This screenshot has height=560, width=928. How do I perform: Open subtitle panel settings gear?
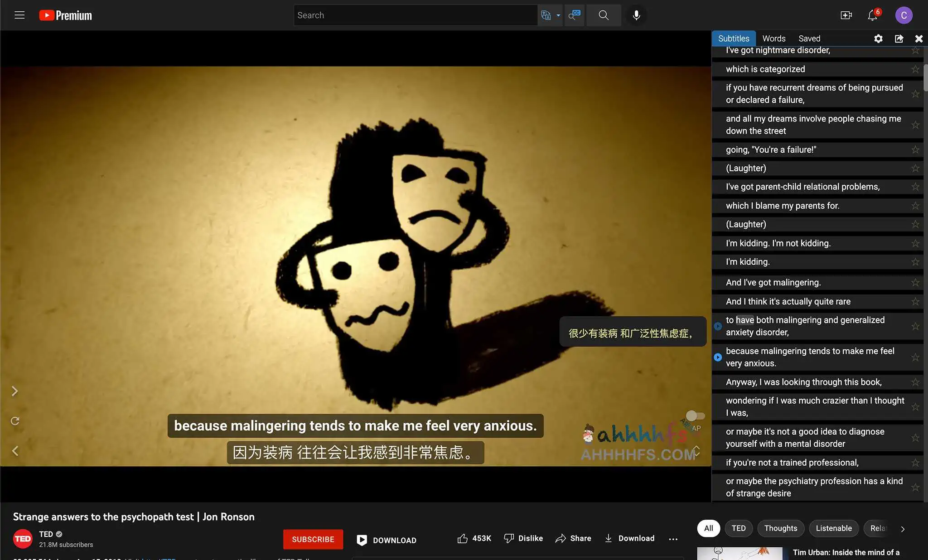coord(878,39)
